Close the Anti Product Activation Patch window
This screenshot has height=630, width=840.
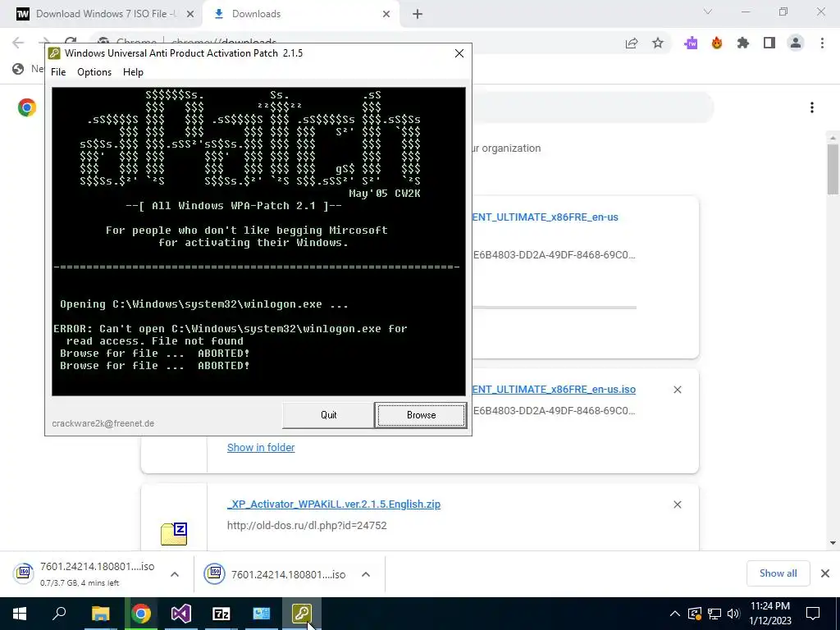[459, 53]
